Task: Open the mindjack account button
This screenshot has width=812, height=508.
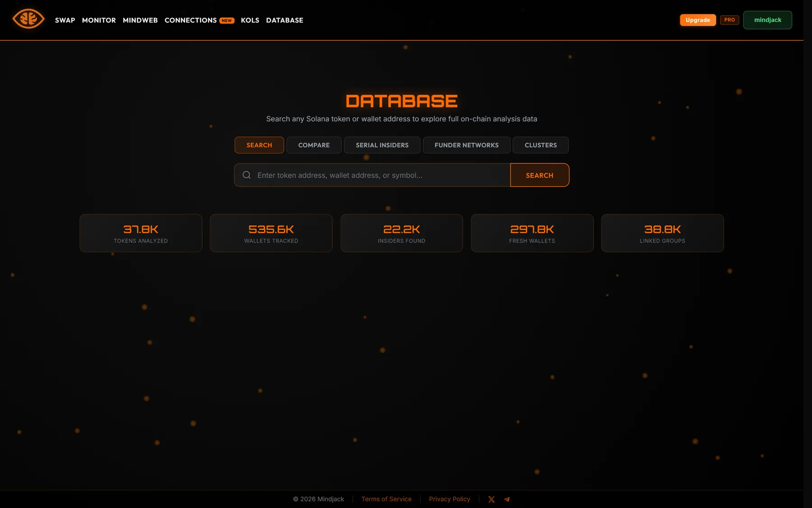Action: 768,20
